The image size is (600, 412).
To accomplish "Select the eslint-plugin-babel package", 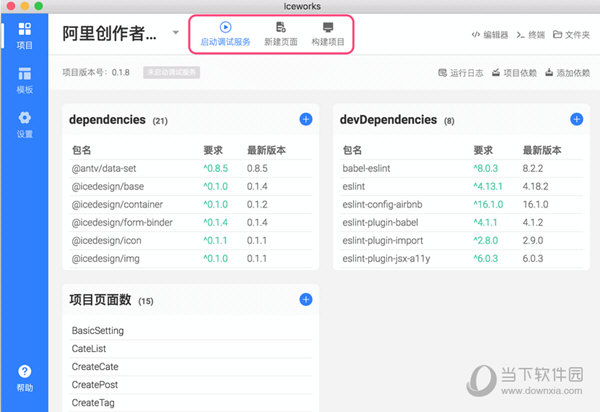I will coord(462,222).
